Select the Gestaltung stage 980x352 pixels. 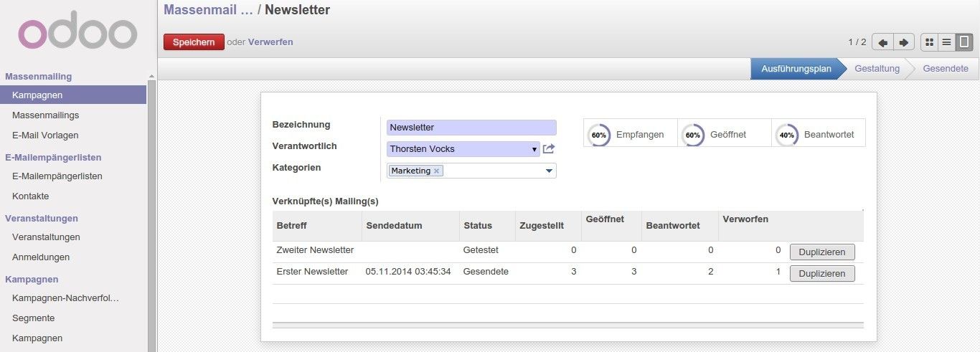[877, 69]
